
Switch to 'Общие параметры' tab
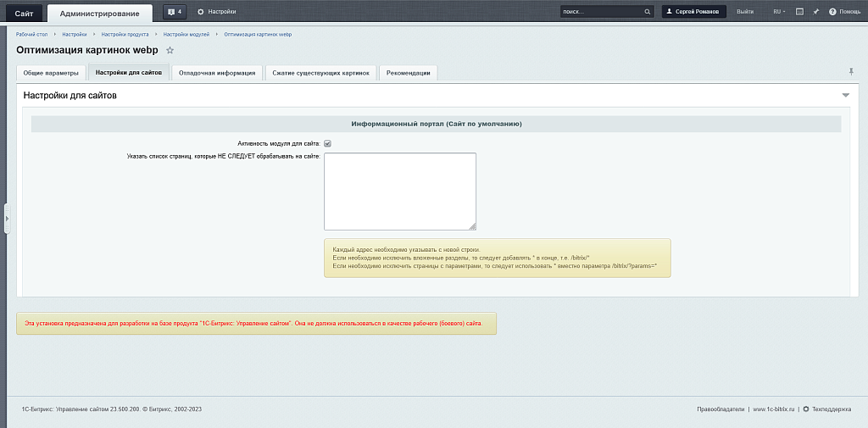point(51,73)
